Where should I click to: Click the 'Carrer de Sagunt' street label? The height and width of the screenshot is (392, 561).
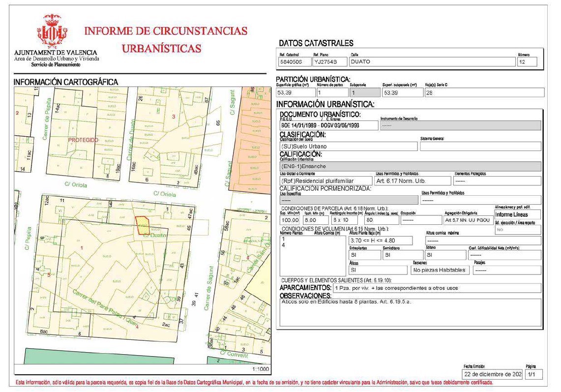[208, 288]
